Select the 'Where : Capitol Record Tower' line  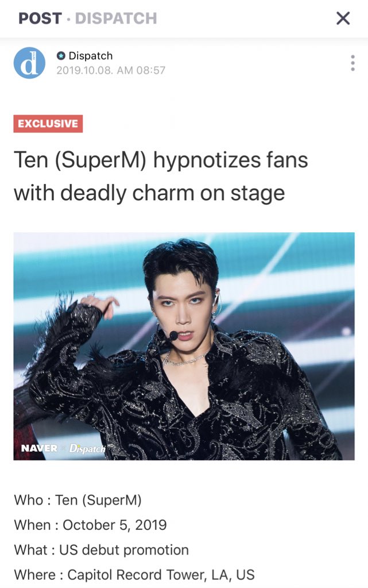134,575
